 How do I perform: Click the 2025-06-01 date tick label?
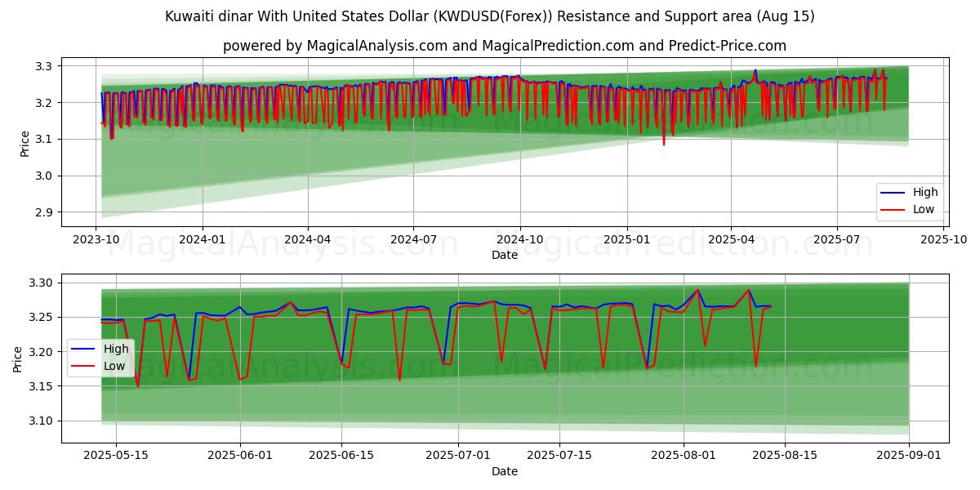pyautogui.click(x=241, y=457)
